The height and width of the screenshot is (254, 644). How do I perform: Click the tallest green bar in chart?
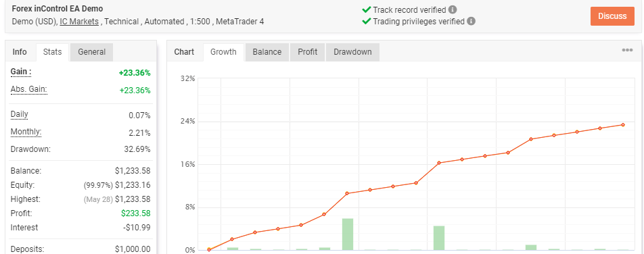(348, 234)
